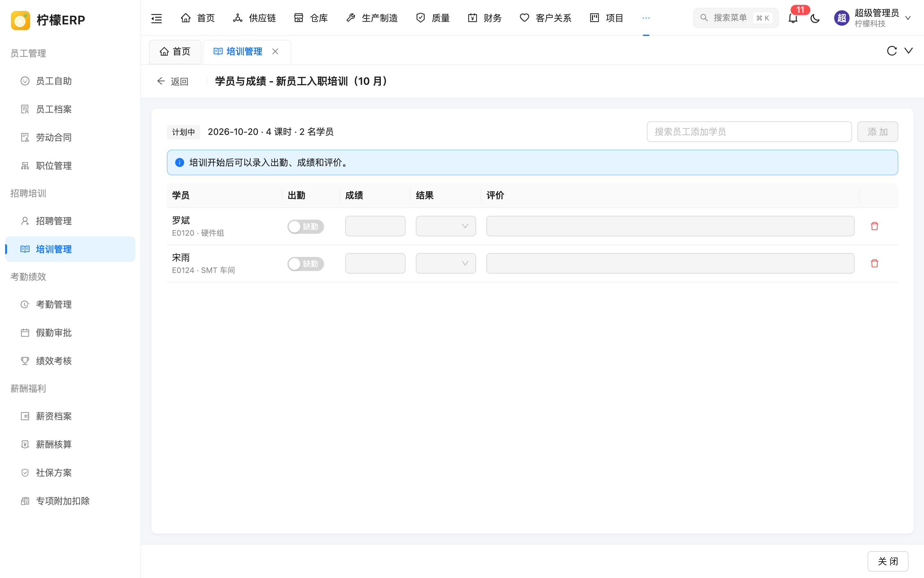Click the 成绩 score field for 罗斌
This screenshot has height=578, width=924.
coord(375,226)
